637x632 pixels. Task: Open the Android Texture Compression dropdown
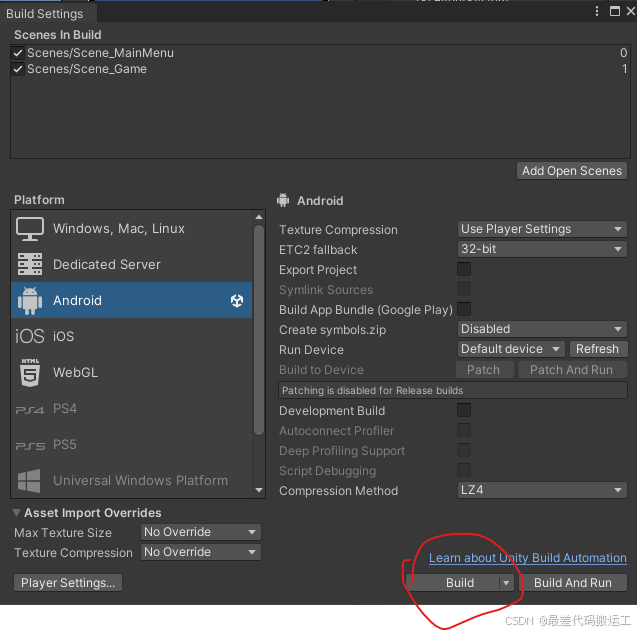coord(542,229)
